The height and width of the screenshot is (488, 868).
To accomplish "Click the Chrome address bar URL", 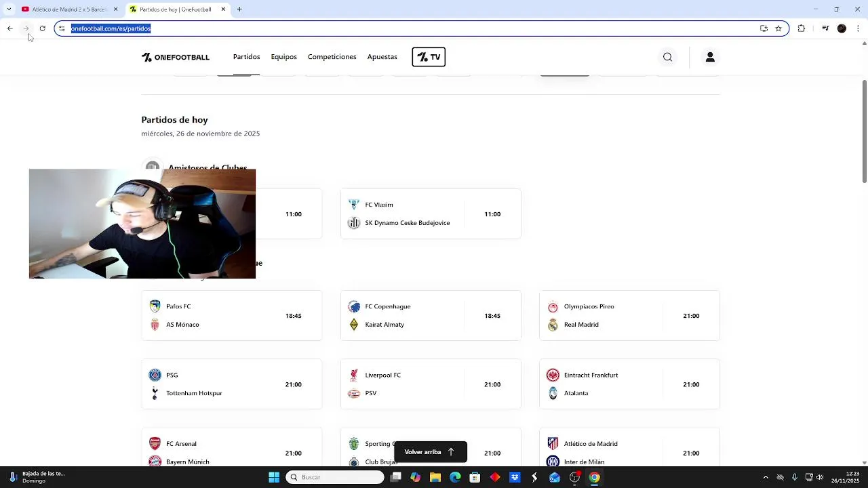I will [111, 28].
